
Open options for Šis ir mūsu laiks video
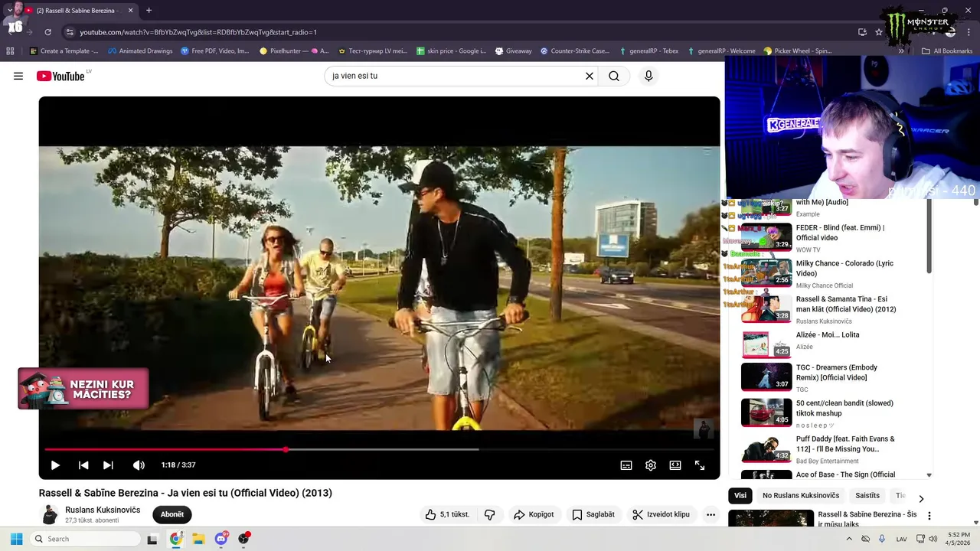pyautogui.click(x=929, y=516)
